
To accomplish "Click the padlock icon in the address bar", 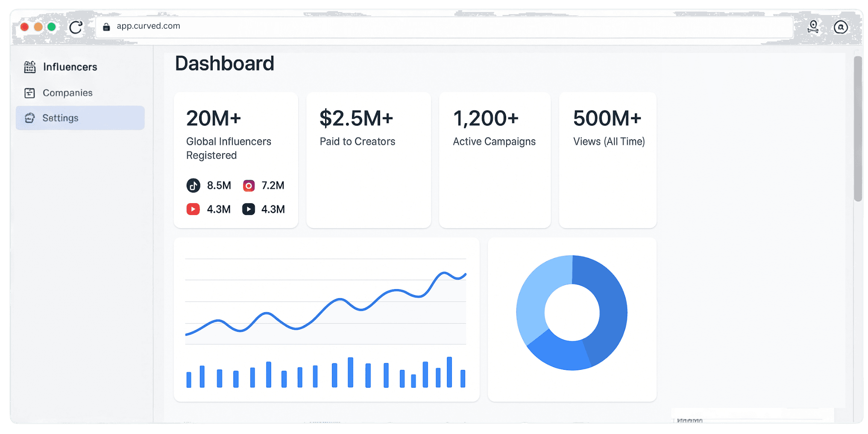I will pyautogui.click(x=107, y=27).
